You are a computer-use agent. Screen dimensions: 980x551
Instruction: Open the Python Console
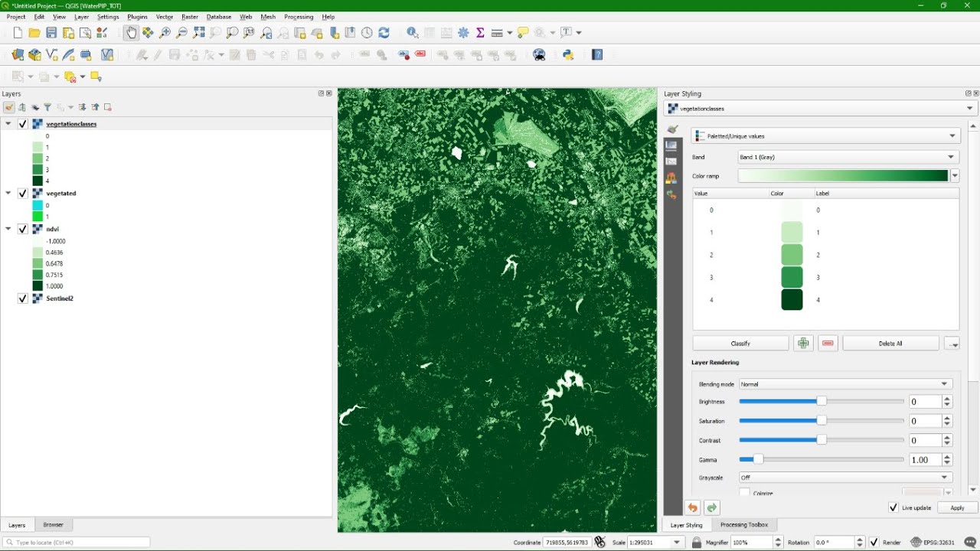568,55
